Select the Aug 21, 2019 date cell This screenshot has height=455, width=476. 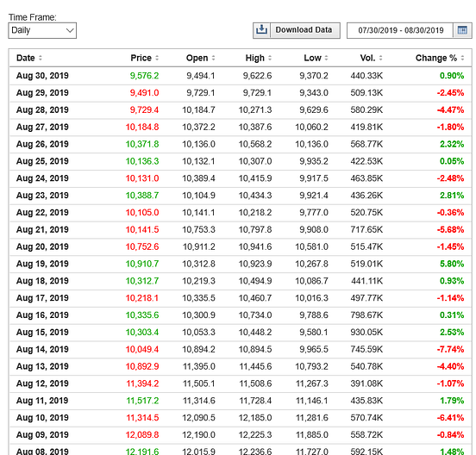[42, 229]
